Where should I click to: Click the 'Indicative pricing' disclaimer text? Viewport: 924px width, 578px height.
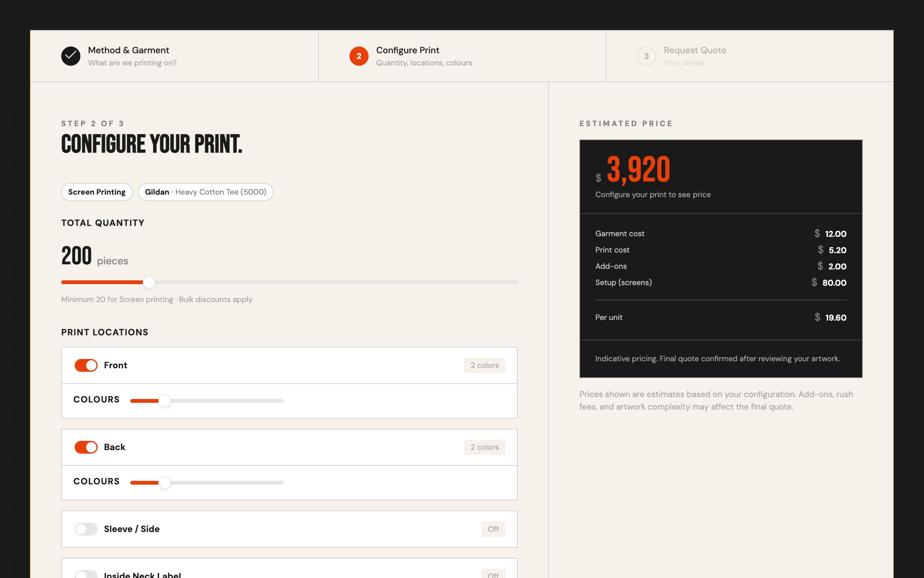717,359
